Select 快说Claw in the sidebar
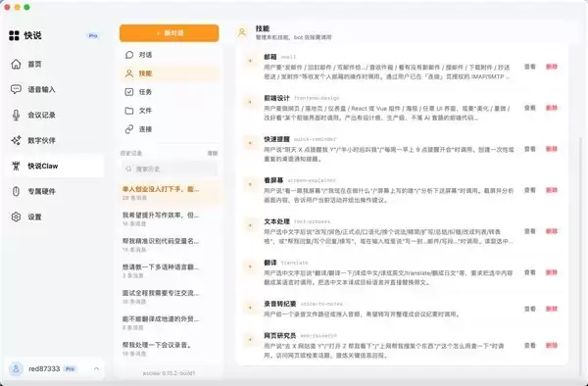This screenshot has height=386, width=588. pyautogui.click(x=55, y=166)
